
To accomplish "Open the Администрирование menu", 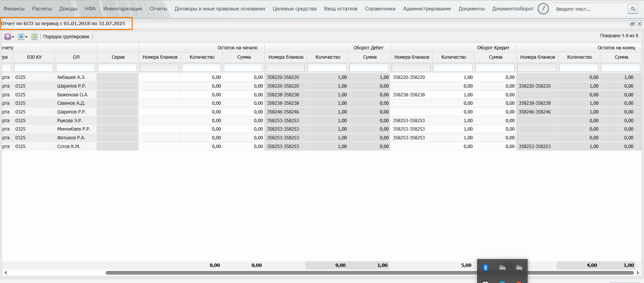I will point(427,9).
